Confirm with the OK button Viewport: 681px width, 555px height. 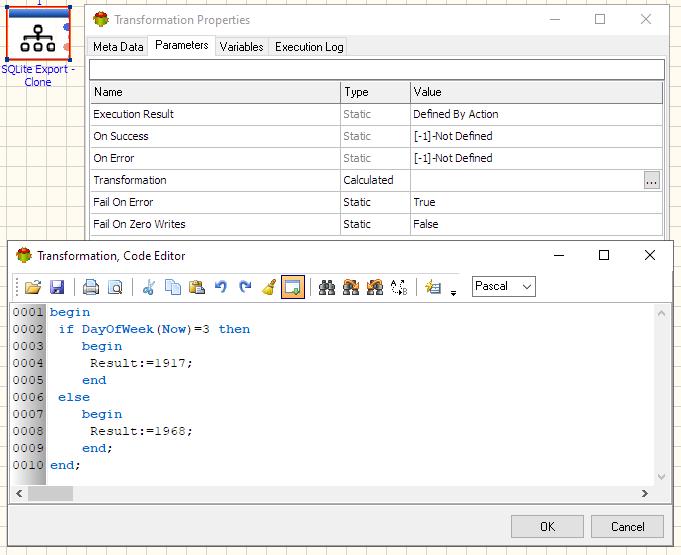[x=547, y=526]
